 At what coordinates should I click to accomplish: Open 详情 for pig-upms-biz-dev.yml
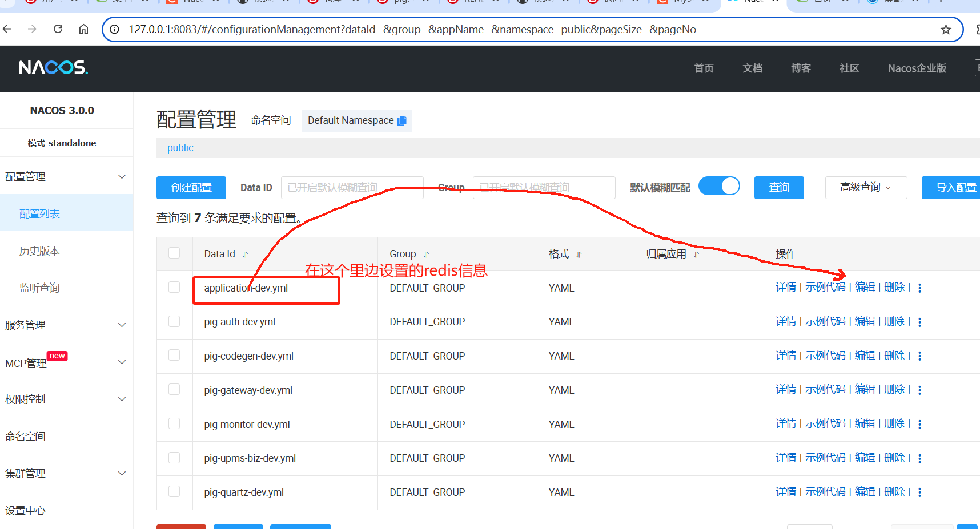(x=786, y=458)
